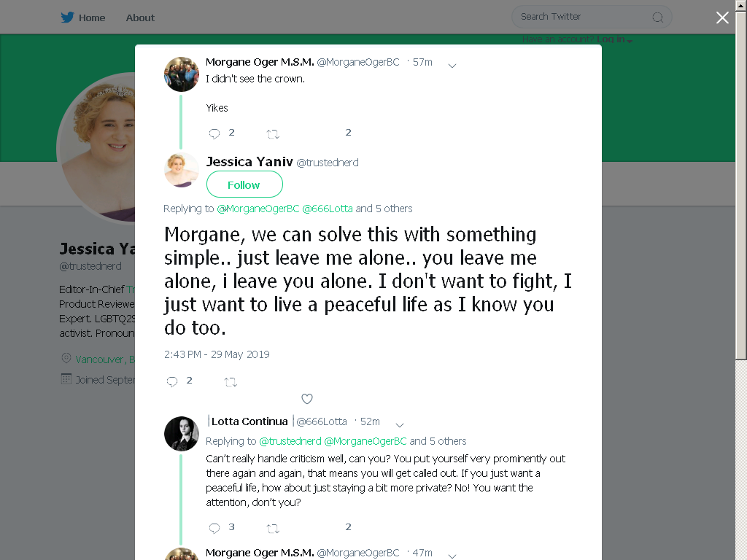Image resolution: width=747 pixels, height=560 pixels.
Task: Open the Log in dropdown
Action: tap(614, 39)
